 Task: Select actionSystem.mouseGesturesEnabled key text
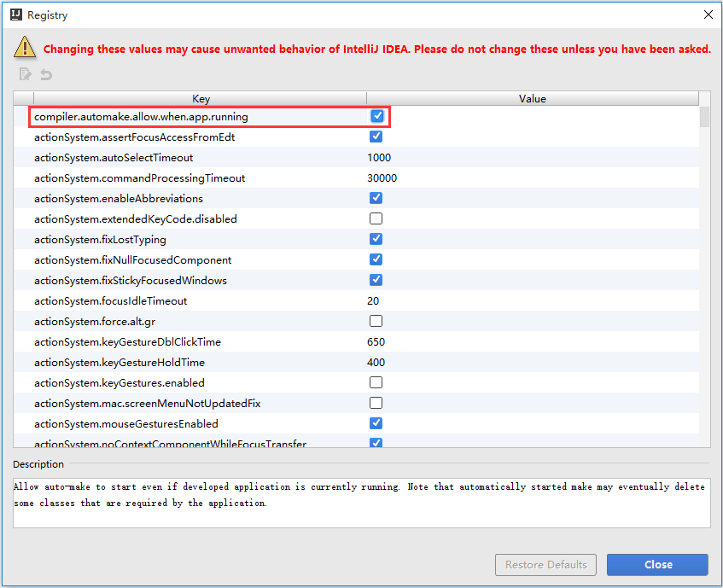126,424
